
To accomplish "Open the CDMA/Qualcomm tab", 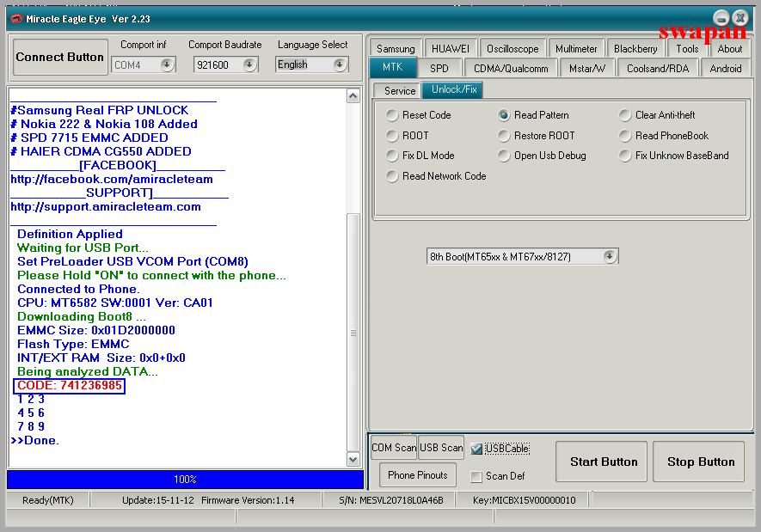I will coord(511,69).
